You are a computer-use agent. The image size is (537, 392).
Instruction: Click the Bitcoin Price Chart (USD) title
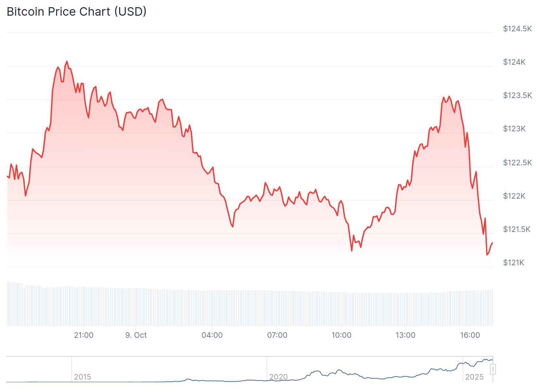(x=76, y=12)
